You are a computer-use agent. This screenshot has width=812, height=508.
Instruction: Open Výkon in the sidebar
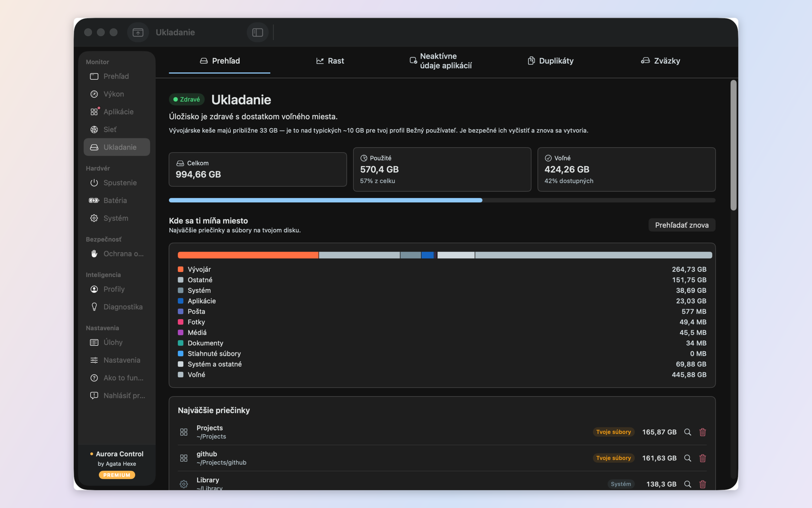click(x=117, y=94)
